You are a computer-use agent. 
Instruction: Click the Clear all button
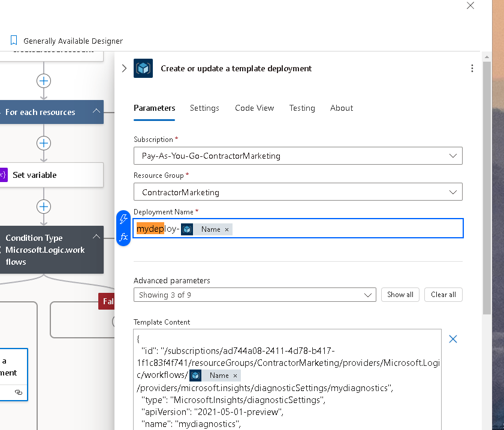pos(443,295)
